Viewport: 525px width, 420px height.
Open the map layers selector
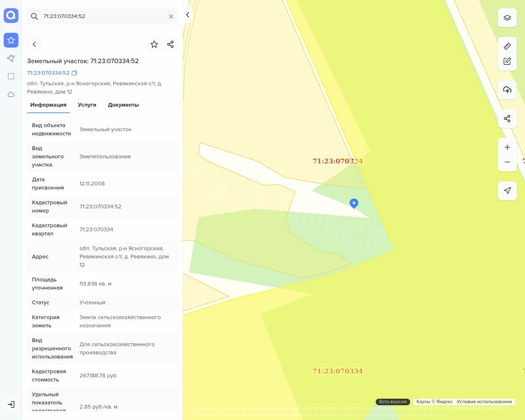(x=507, y=18)
